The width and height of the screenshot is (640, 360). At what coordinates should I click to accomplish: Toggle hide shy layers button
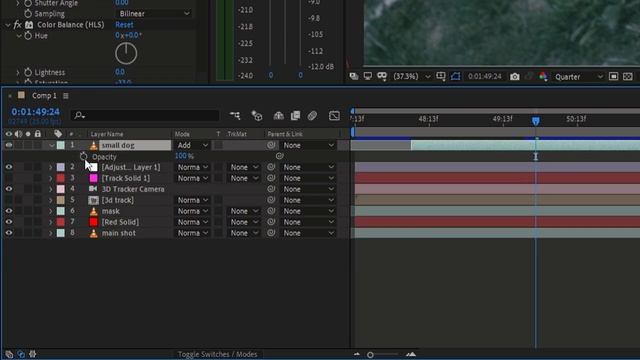[278, 116]
